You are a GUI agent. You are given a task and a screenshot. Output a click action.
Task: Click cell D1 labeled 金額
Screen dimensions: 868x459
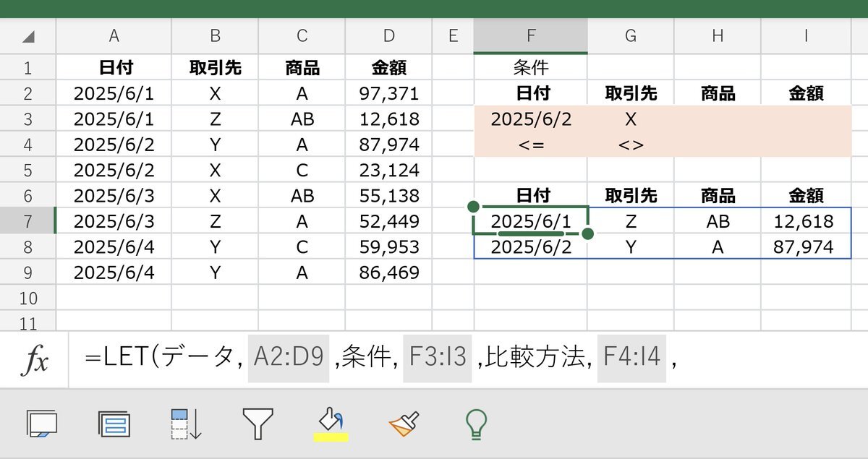click(x=388, y=68)
